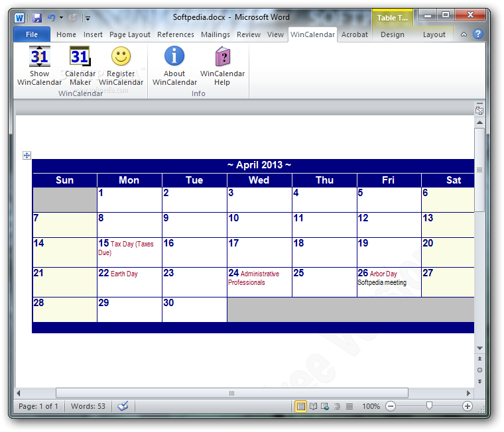Image resolution: width=504 pixels, height=432 pixels.
Task: Click the Show WinCalendar icon
Action: (x=39, y=58)
